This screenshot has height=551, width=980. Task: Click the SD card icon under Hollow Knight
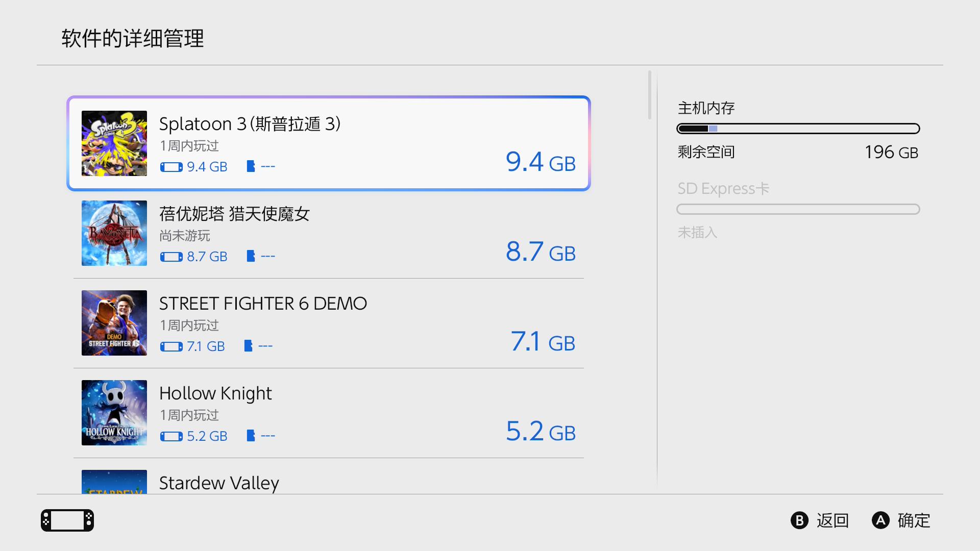pyautogui.click(x=251, y=436)
